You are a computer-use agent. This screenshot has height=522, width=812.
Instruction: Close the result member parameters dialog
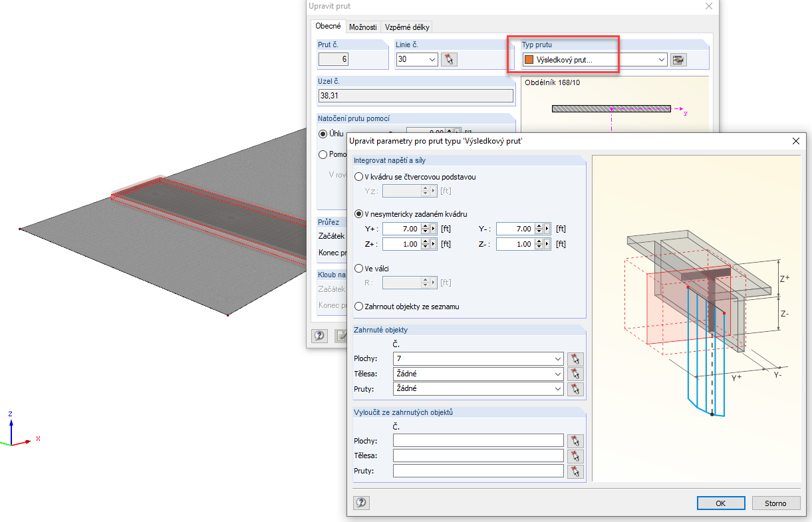coord(795,141)
